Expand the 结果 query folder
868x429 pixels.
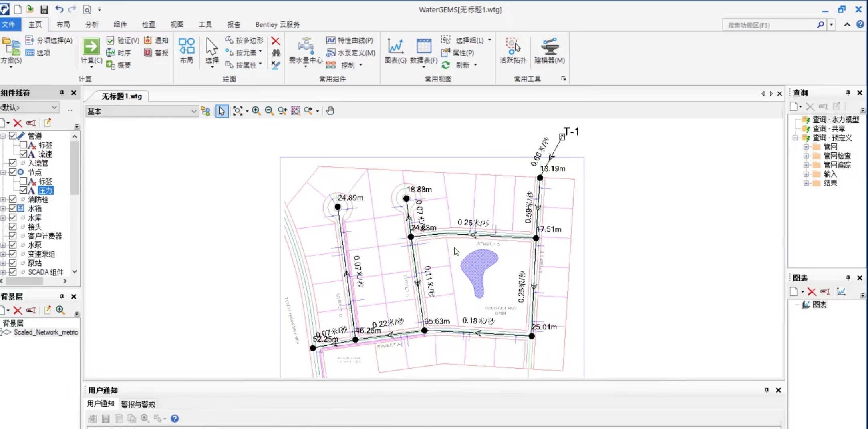806,183
